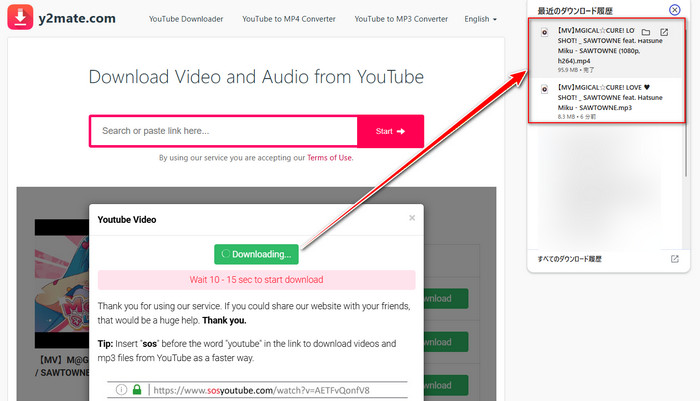Click the first green download button behind dialog
The height and width of the screenshot is (401, 700).
point(446,298)
